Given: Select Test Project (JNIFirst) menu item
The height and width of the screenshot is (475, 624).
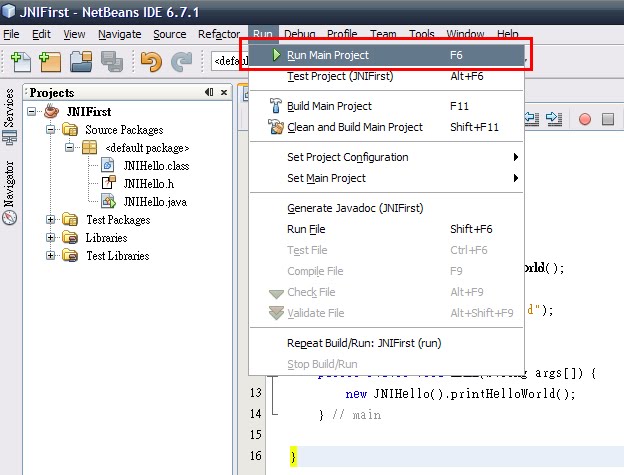Looking at the screenshot, I should pos(386,76).
